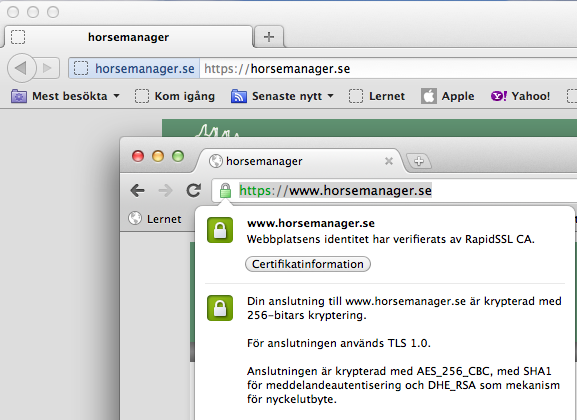
Task: Click Firefox's forward navigation button
Action: [x=47, y=68]
